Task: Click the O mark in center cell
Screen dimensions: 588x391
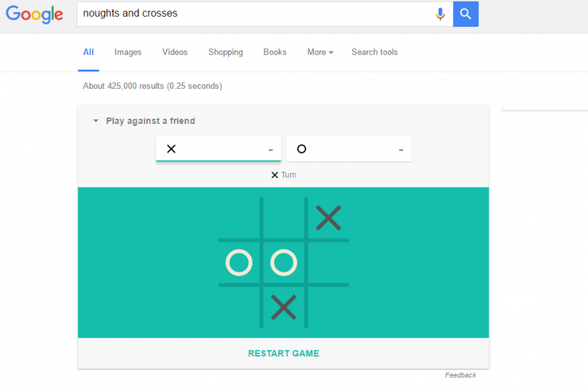Action: [x=283, y=262]
